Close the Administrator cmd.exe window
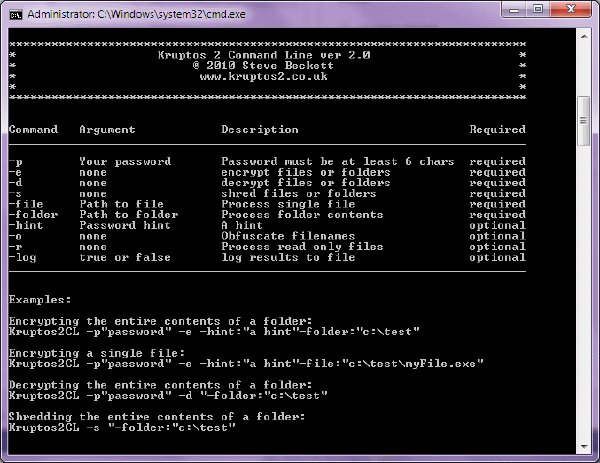 point(571,10)
